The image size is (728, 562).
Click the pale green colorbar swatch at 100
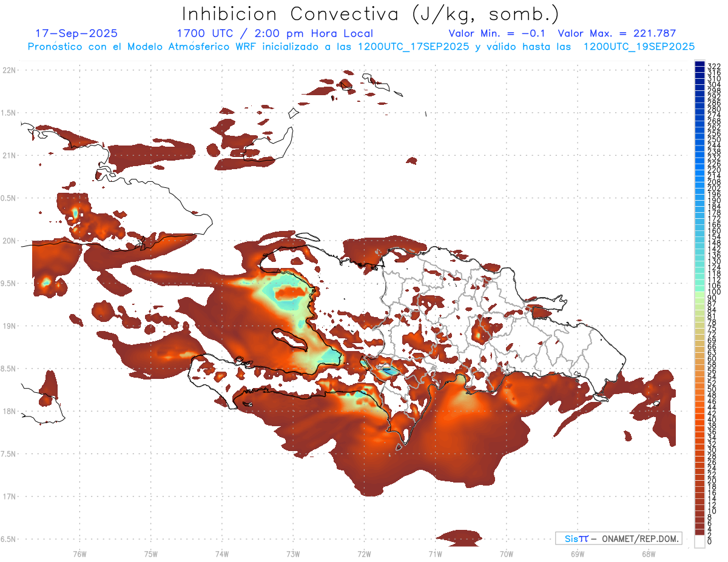pyautogui.click(x=699, y=294)
